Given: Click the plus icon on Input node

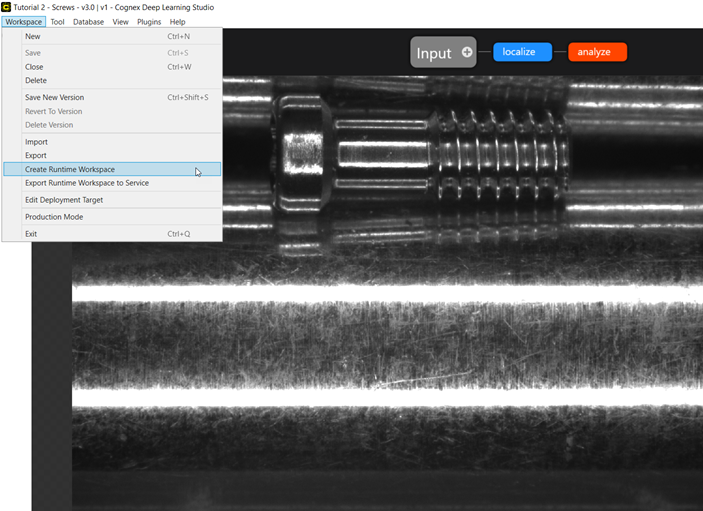Looking at the screenshot, I should 466,52.
